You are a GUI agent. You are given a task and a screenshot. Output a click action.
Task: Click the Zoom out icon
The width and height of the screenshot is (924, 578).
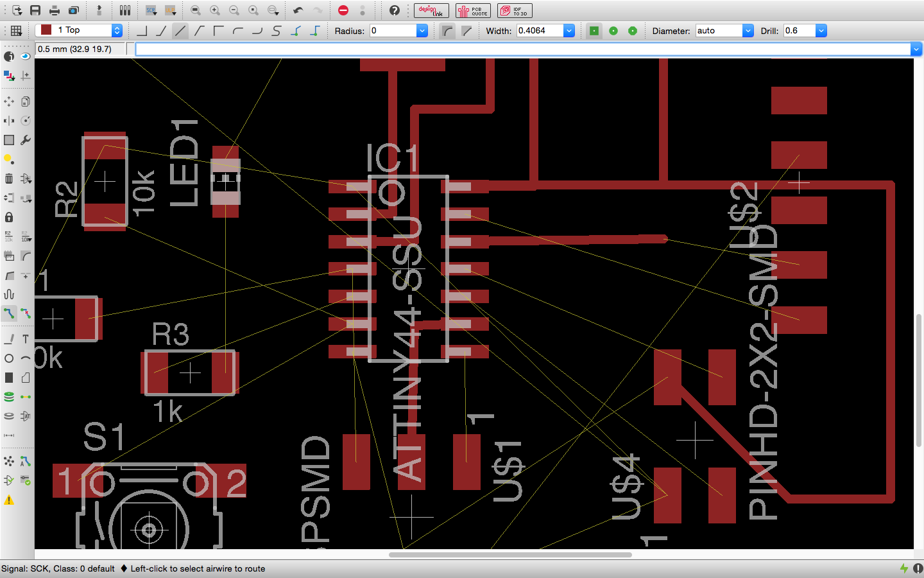234,10
